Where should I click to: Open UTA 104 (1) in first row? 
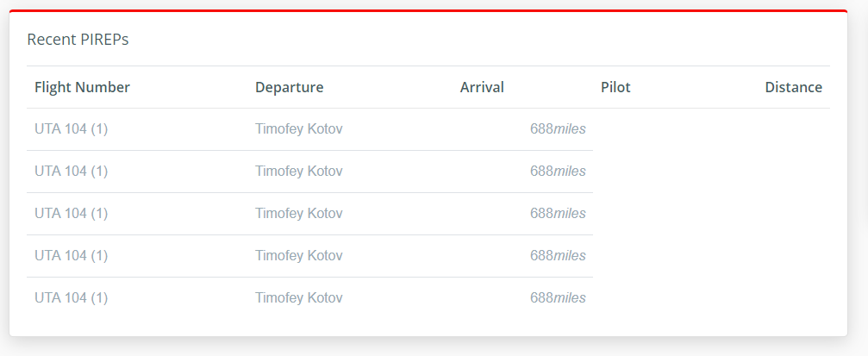pos(71,129)
